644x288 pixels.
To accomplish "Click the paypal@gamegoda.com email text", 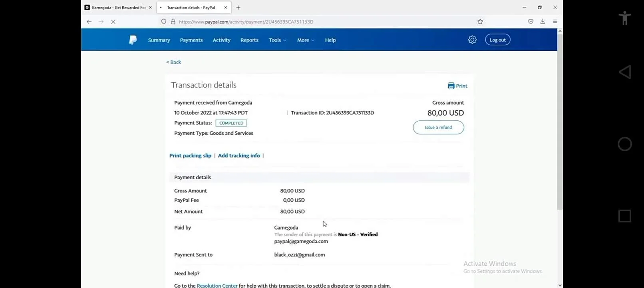I will point(301,241).
